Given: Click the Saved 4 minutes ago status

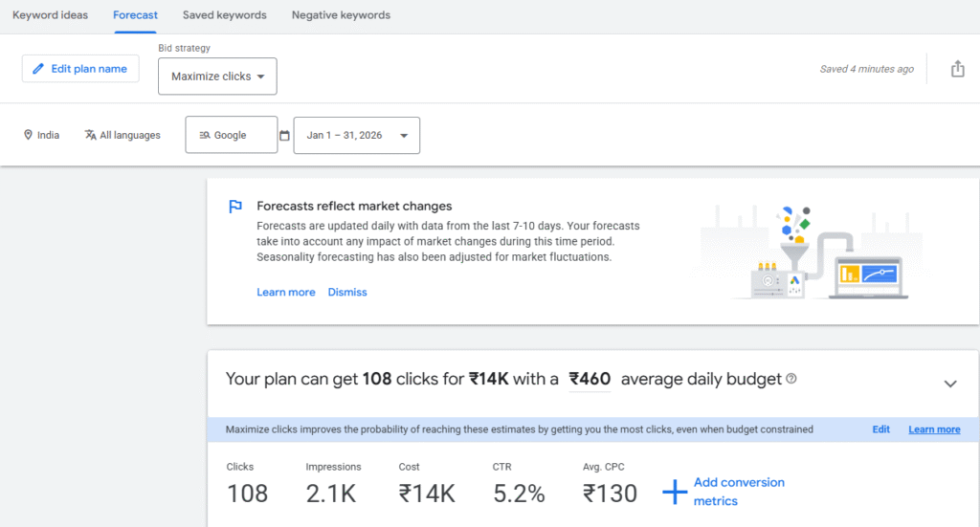Looking at the screenshot, I should pyautogui.click(x=866, y=69).
